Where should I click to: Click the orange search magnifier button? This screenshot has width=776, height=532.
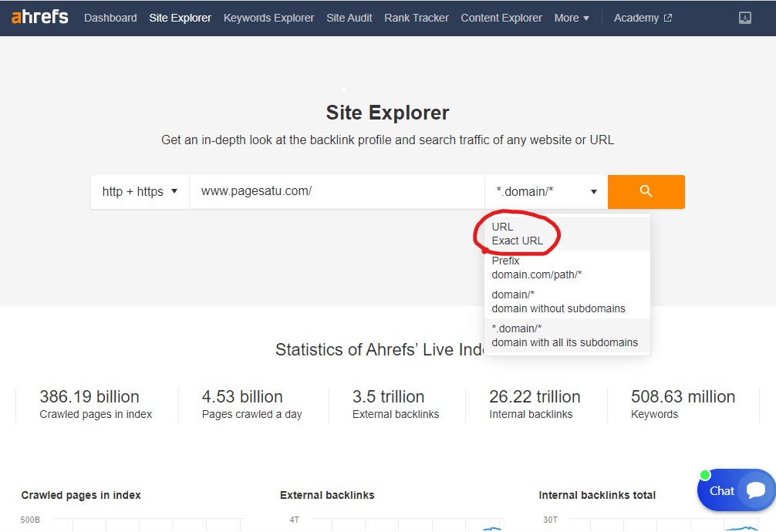(646, 191)
